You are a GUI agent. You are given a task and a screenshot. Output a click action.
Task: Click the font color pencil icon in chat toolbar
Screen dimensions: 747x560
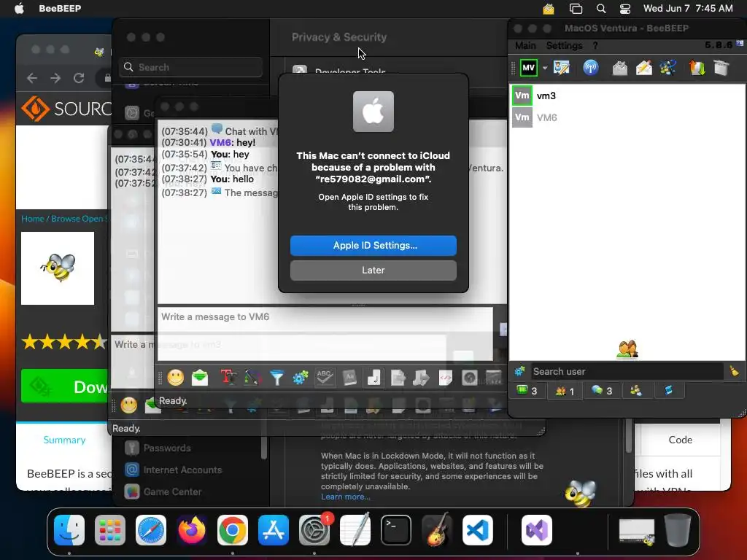[x=252, y=378]
